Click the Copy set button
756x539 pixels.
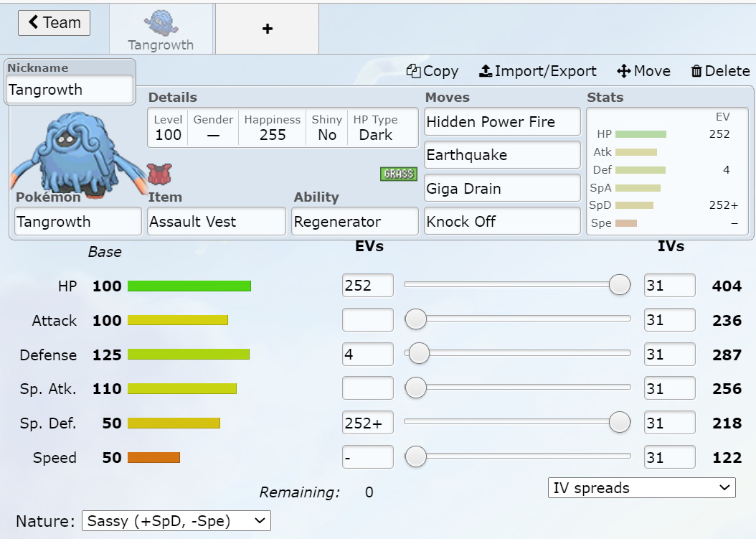(432, 71)
